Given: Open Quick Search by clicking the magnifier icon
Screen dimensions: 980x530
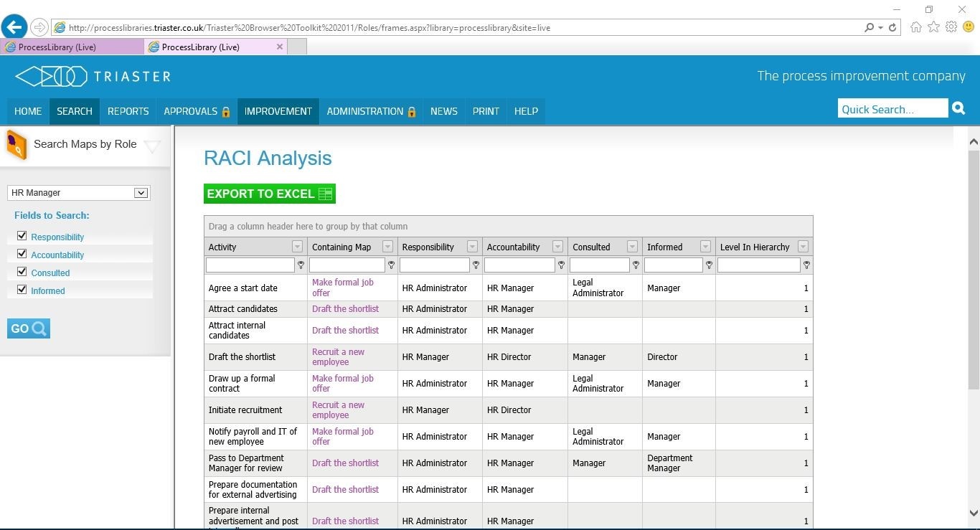Looking at the screenshot, I should click(958, 108).
